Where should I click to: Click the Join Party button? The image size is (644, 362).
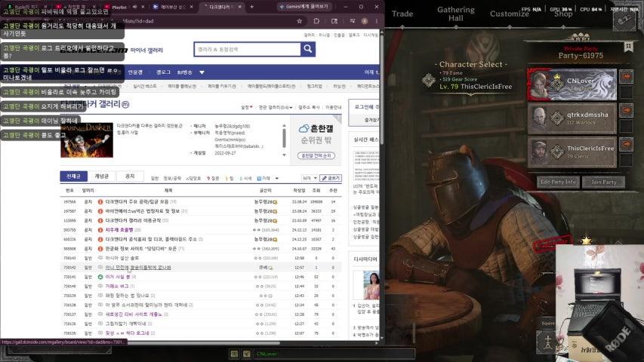[x=603, y=182]
